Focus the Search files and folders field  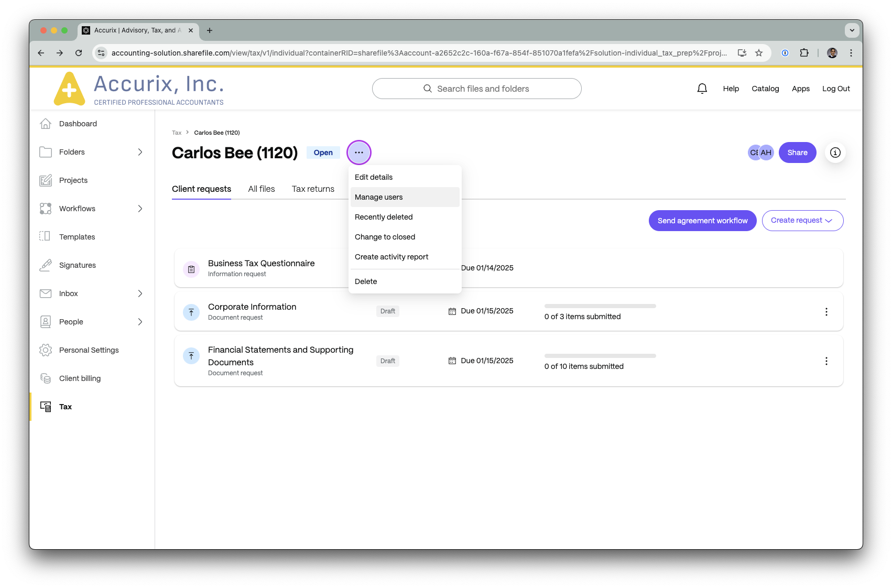pyautogui.click(x=477, y=89)
